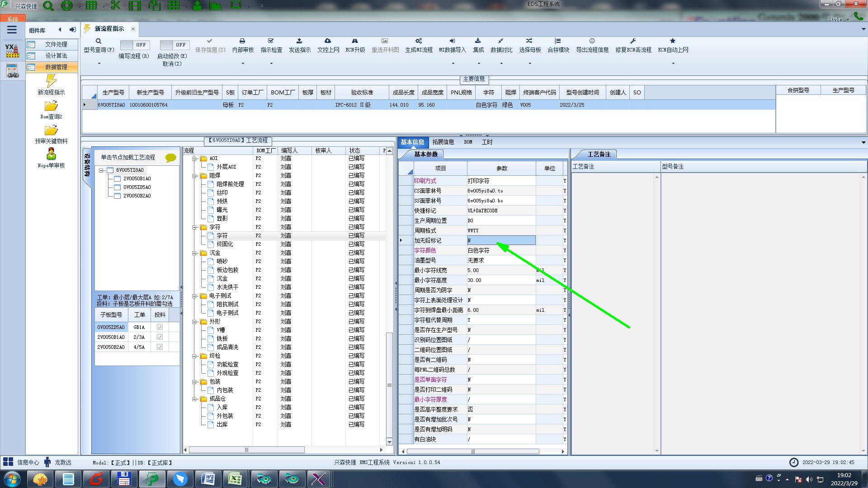
Task: Click 选择母板 shuffle icon
Action: (x=529, y=41)
